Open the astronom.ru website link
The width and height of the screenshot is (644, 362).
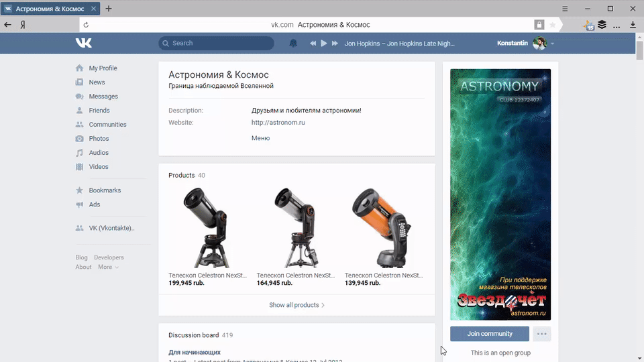(x=278, y=123)
